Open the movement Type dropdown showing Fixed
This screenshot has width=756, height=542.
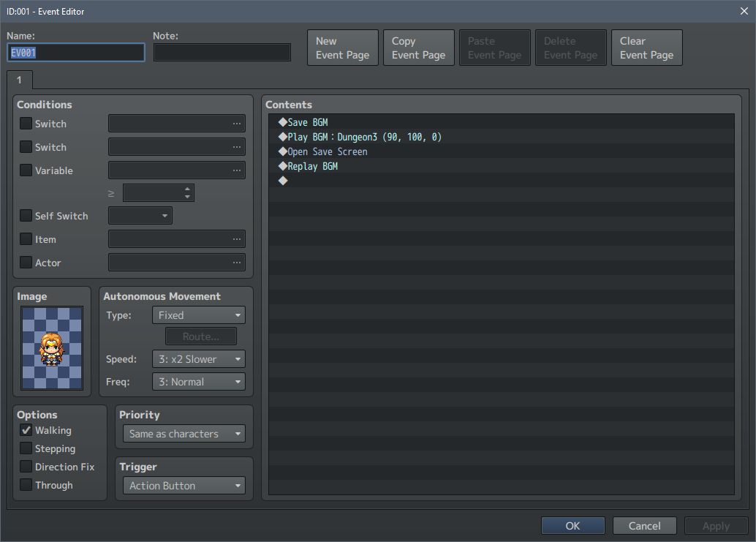[199, 315]
